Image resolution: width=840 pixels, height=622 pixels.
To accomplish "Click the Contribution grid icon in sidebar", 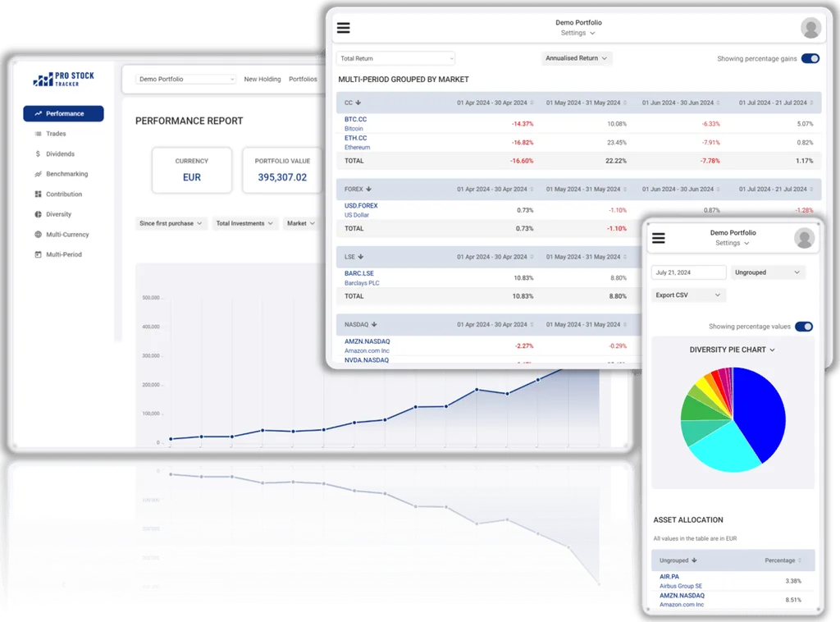I will (x=38, y=194).
